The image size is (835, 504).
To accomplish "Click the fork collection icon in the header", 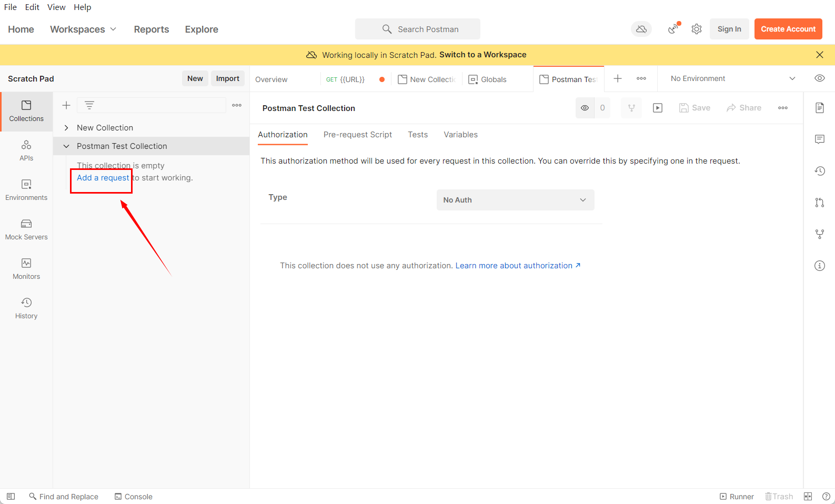I will coord(631,108).
